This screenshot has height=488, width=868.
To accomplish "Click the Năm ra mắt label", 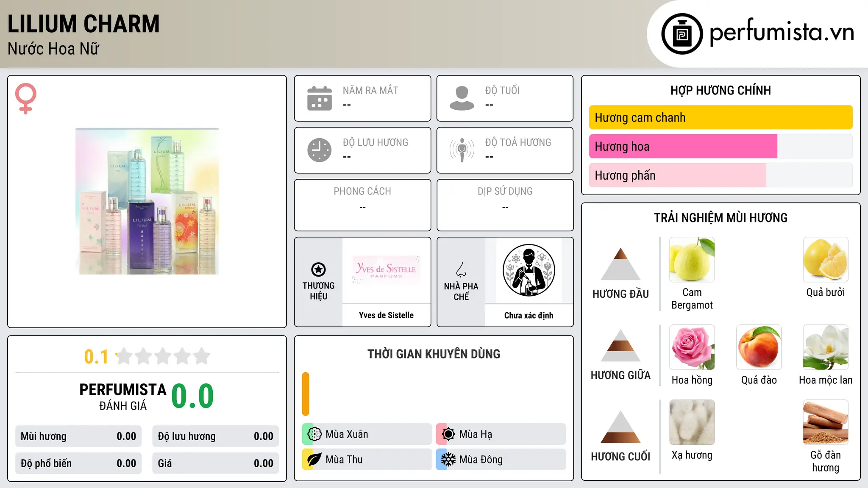I will [x=370, y=90].
